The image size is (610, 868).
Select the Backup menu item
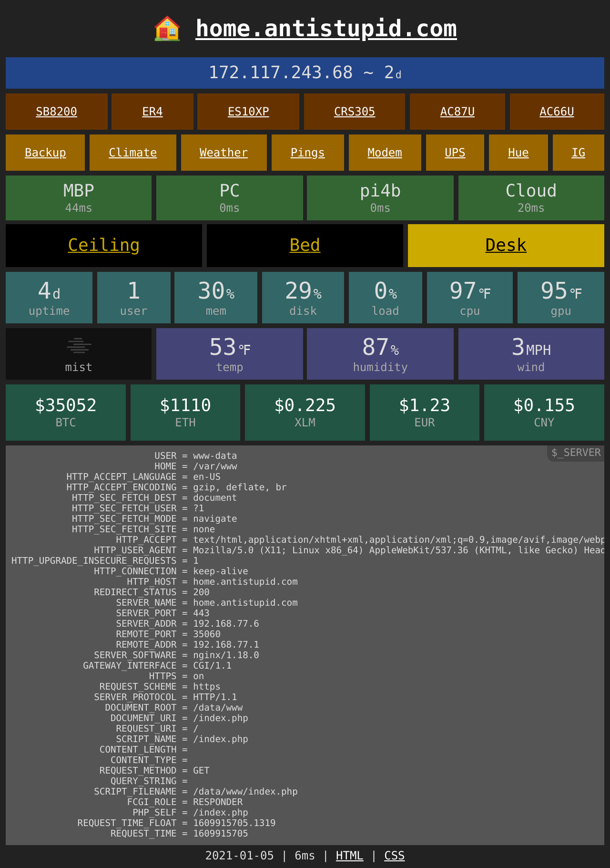tap(45, 153)
